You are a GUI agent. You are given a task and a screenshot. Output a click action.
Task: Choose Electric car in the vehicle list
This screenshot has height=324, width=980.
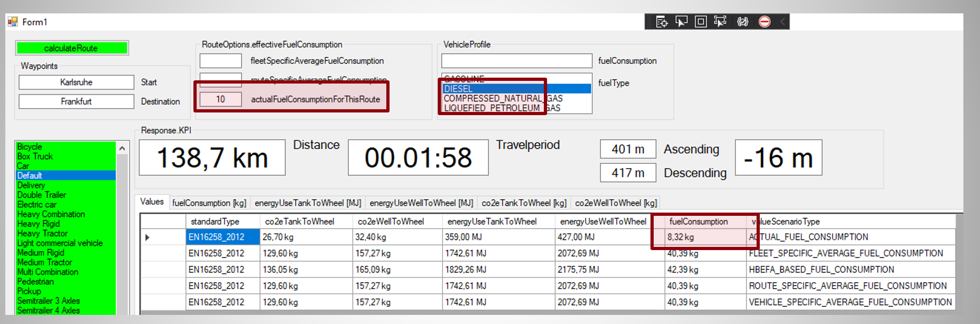36,205
